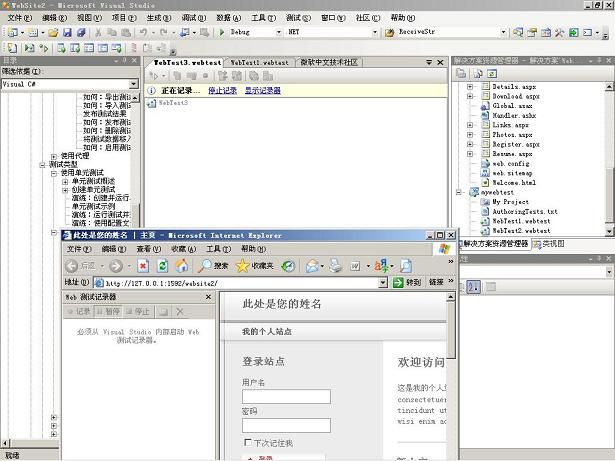Click the IE 转到 Go button
615x461 pixels.
click(x=407, y=282)
